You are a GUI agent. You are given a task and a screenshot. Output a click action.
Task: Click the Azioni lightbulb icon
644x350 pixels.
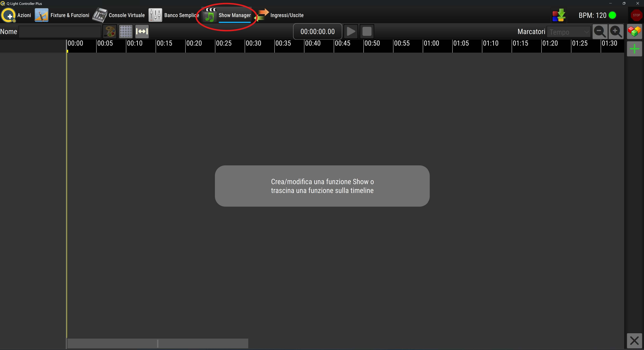[9, 15]
